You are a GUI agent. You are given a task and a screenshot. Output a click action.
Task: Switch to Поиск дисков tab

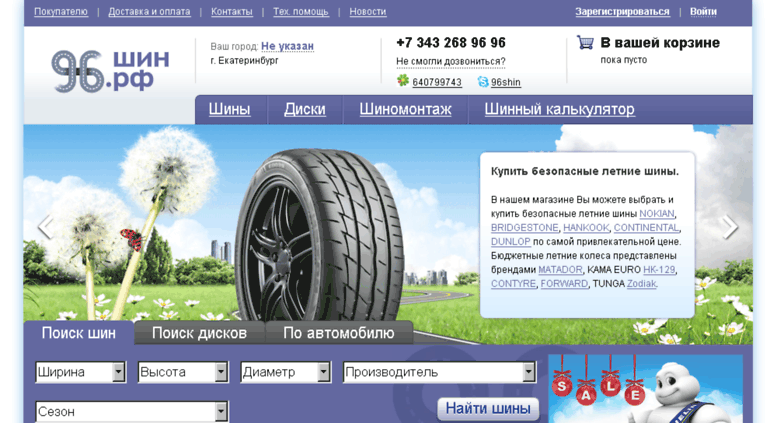pos(199,333)
